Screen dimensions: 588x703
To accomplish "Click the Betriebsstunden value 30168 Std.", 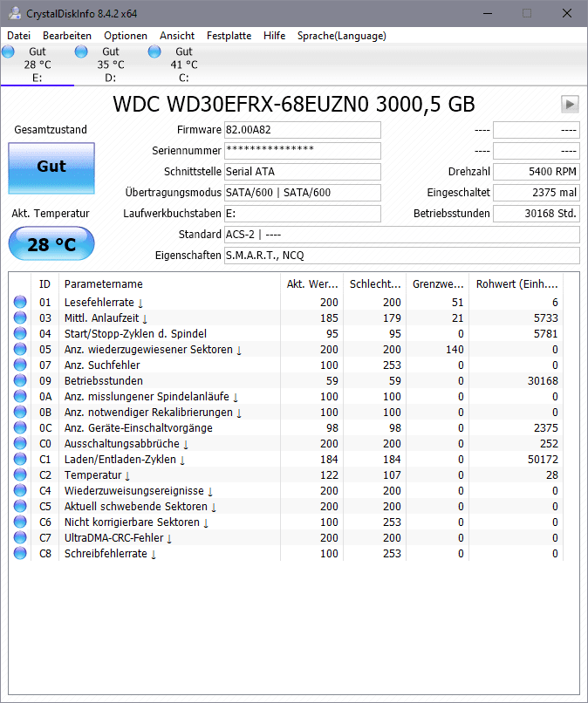I will [x=537, y=214].
